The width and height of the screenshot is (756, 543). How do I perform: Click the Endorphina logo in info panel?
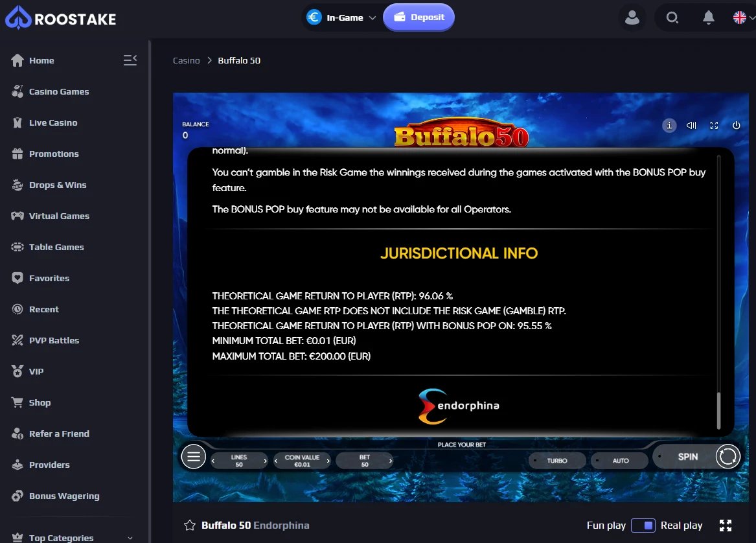point(459,406)
